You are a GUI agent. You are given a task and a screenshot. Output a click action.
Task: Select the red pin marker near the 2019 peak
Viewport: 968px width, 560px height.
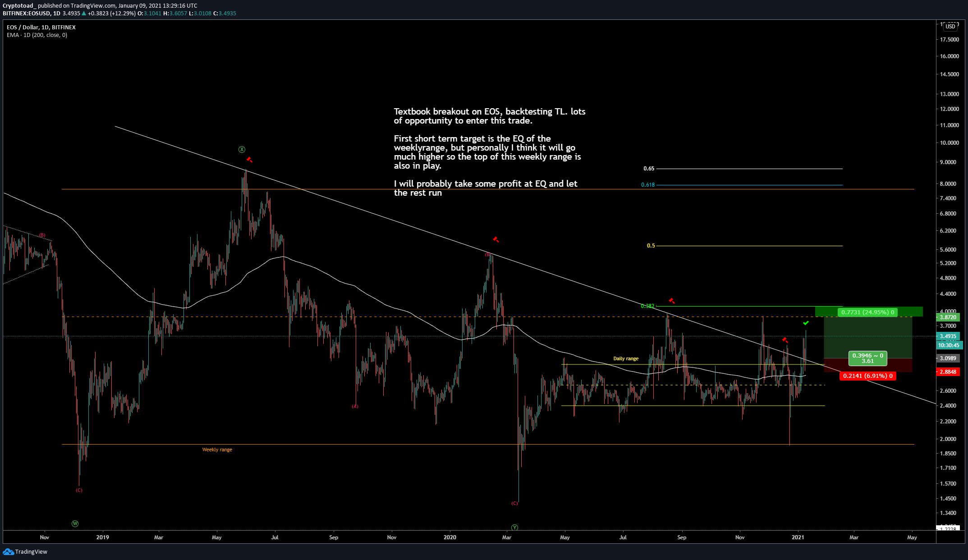(x=250, y=159)
